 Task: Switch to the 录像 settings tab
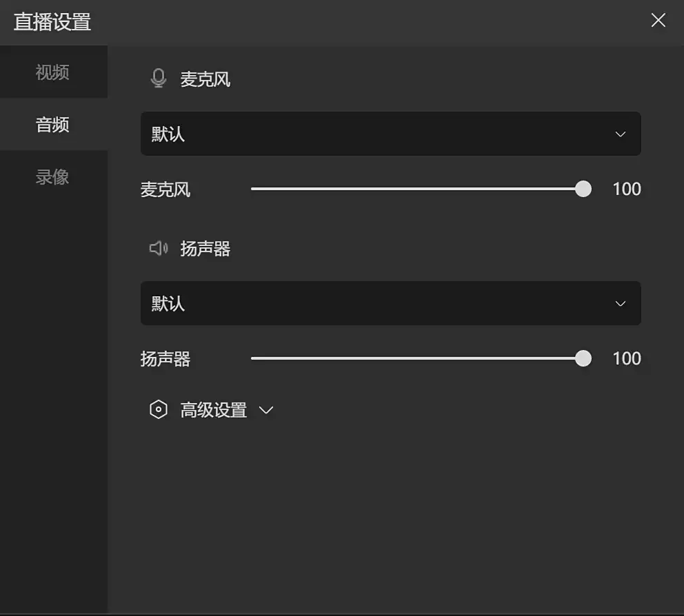click(x=52, y=176)
